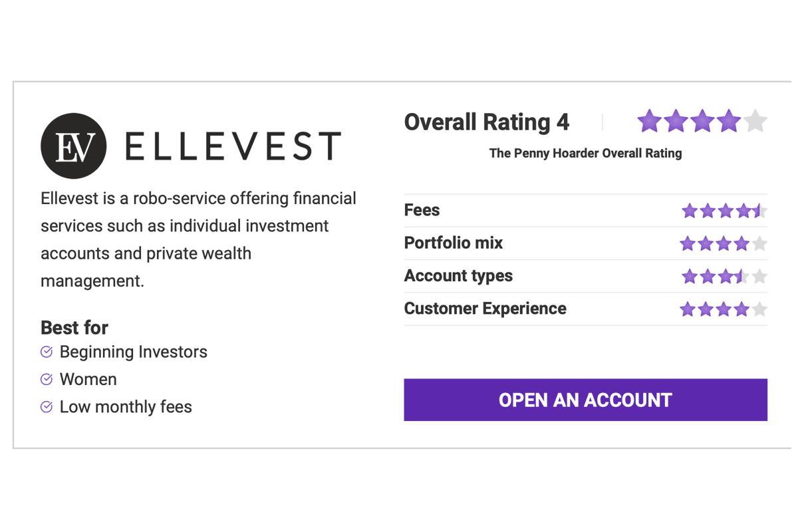Click the round EV logo icon
This screenshot has width=798, height=532.
tap(74, 146)
